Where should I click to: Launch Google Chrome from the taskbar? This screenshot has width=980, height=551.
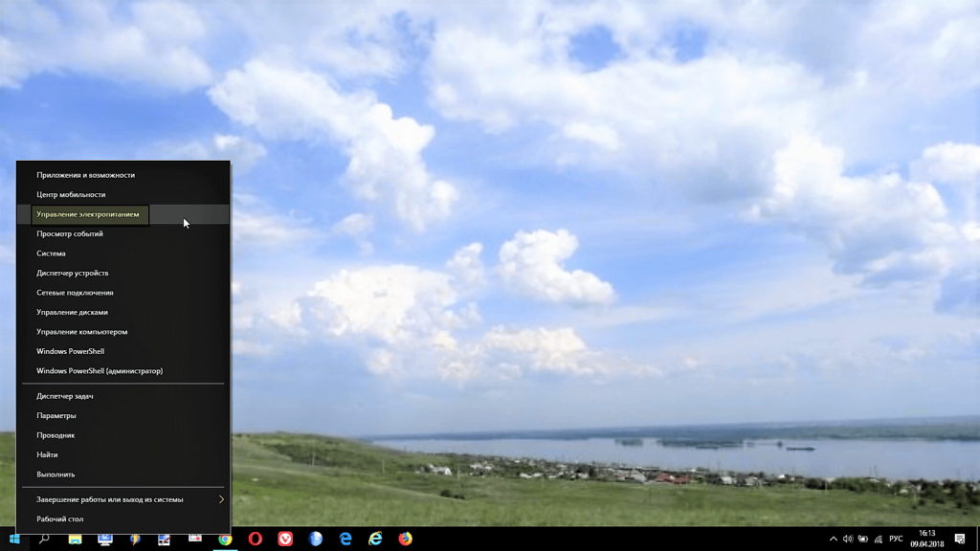tap(225, 540)
